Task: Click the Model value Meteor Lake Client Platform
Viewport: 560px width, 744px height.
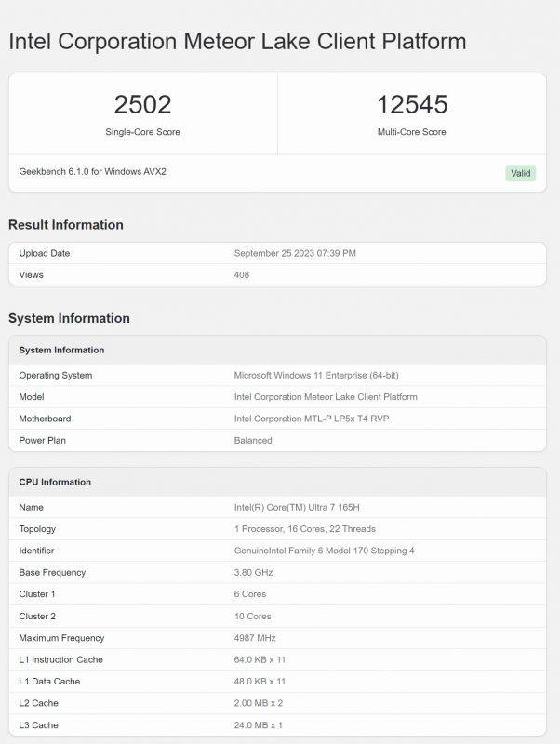Action: tap(326, 397)
